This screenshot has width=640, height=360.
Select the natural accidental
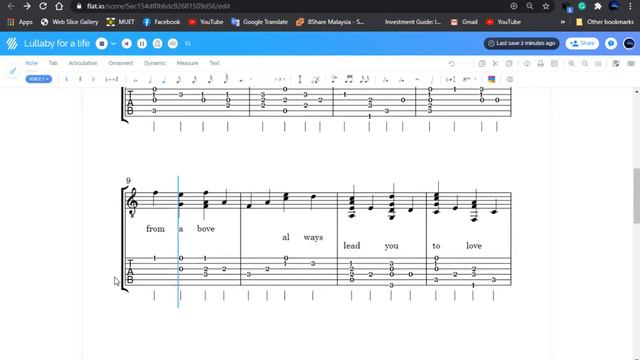pos(67,79)
